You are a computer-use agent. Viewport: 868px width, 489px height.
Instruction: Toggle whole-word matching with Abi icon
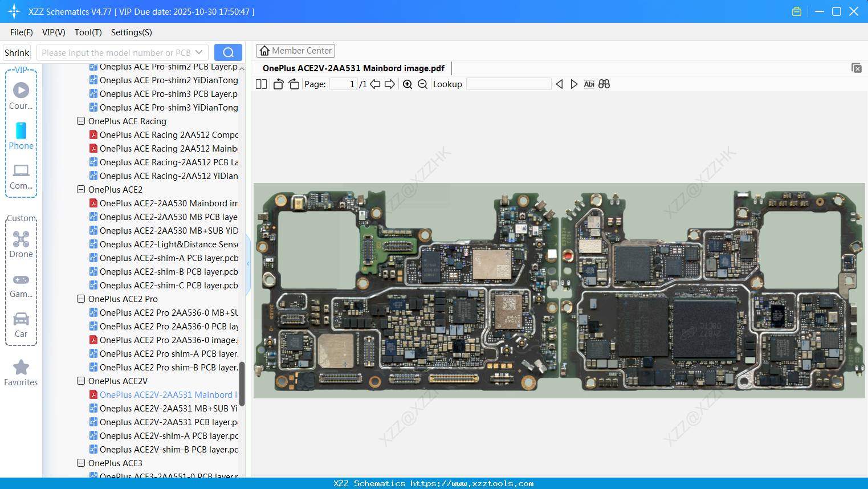pos(589,84)
